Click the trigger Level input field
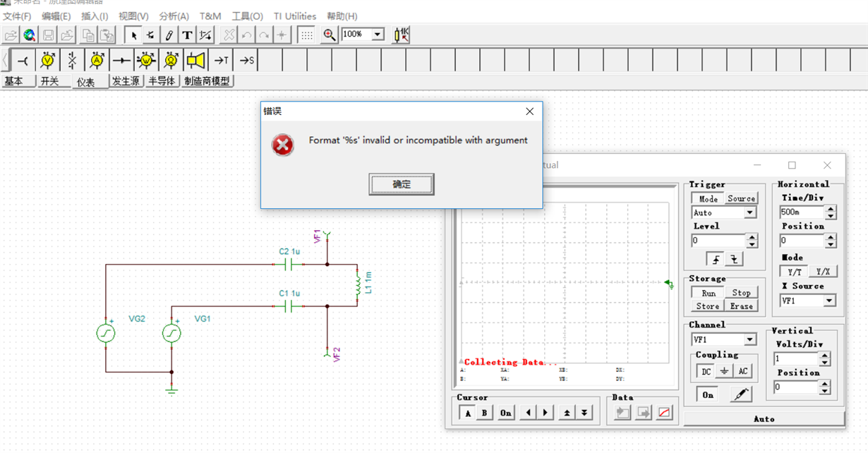Screen dimensions: 868x453 pyautogui.click(x=718, y=241)
